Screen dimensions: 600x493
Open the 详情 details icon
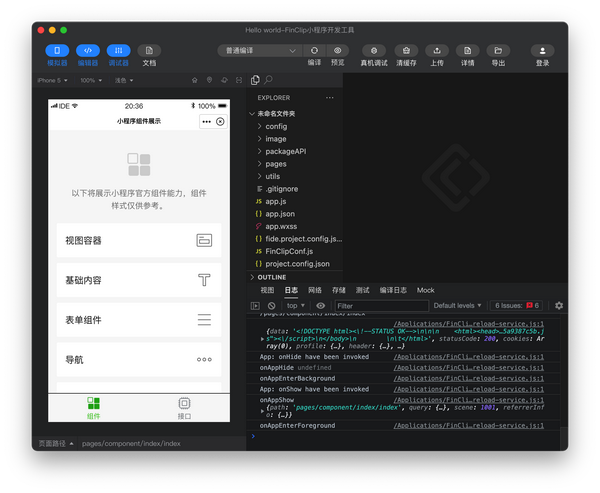pos(467,51)
